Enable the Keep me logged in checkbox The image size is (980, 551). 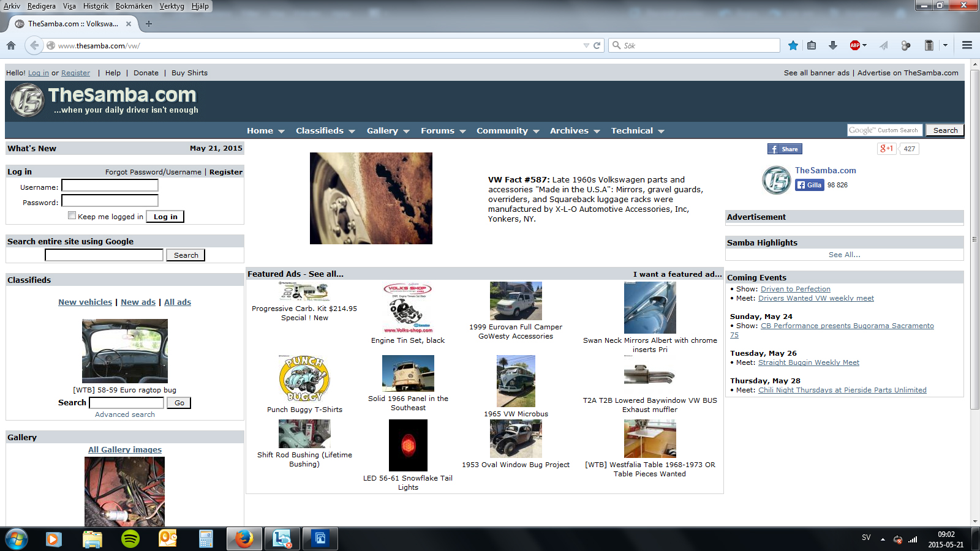(72, 216)
